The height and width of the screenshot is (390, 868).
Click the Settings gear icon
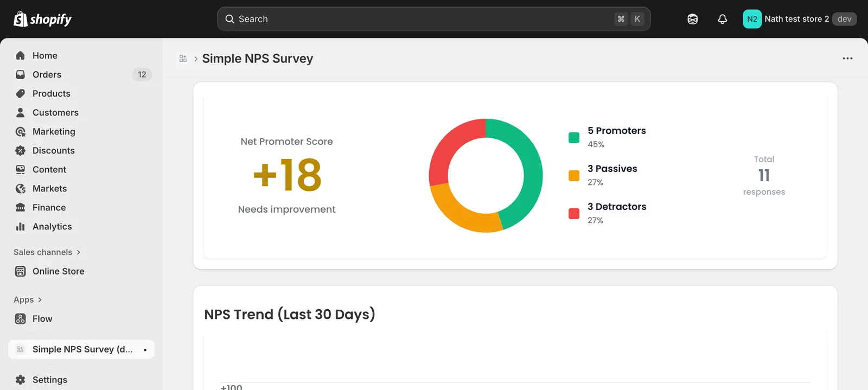pyautogui.click(x=21, y=380)
